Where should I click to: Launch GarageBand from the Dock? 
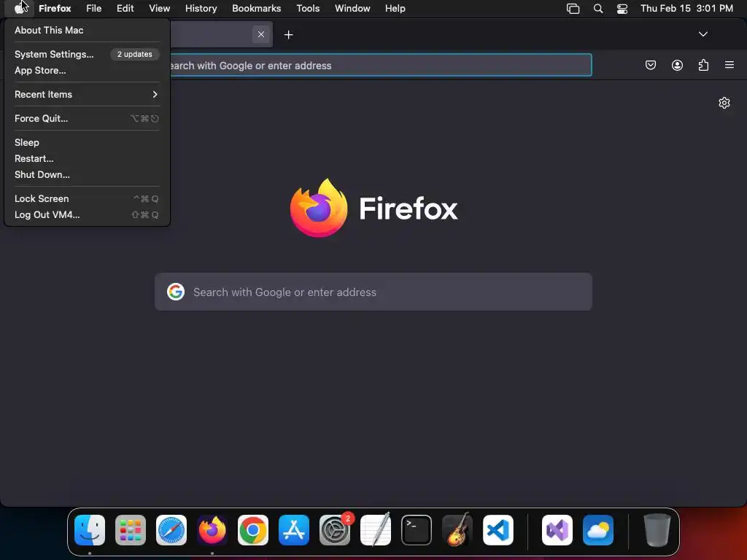point(457,530)
